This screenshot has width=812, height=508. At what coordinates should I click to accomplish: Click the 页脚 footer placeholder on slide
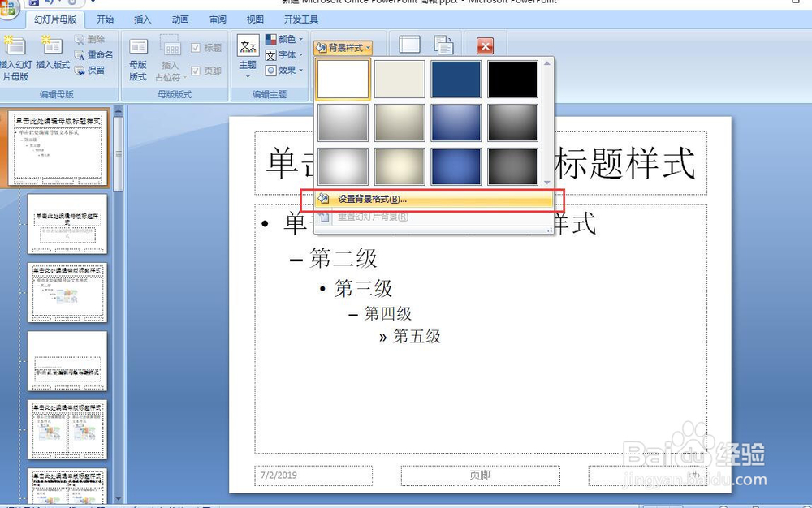tap(480, 476)
